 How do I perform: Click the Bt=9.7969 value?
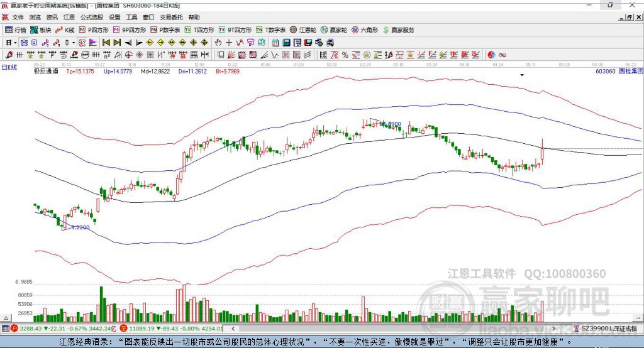point(228,71)
